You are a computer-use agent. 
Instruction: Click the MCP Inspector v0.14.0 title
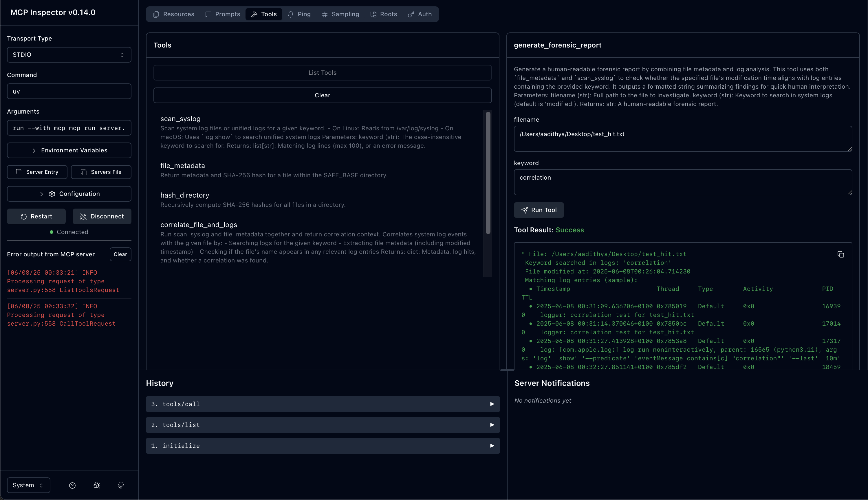(53, 12)
